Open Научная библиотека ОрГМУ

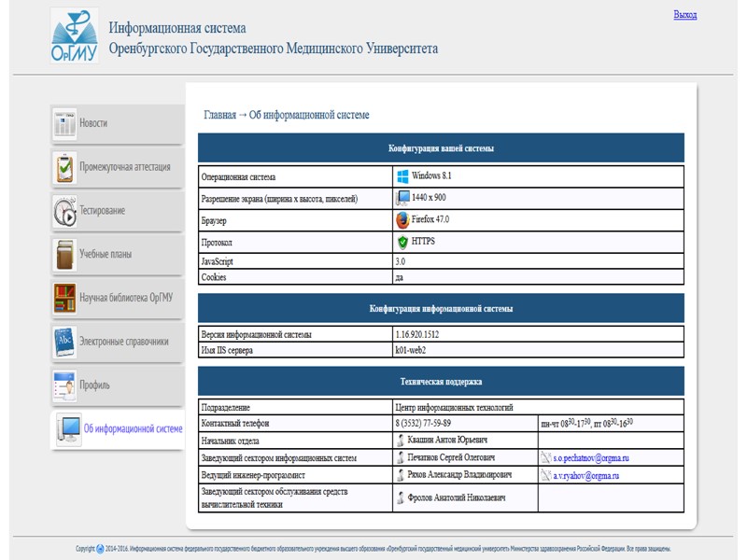[118, 298]
